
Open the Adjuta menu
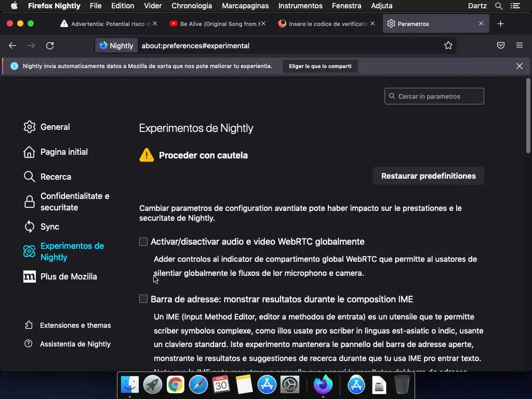tap(382, 6)
